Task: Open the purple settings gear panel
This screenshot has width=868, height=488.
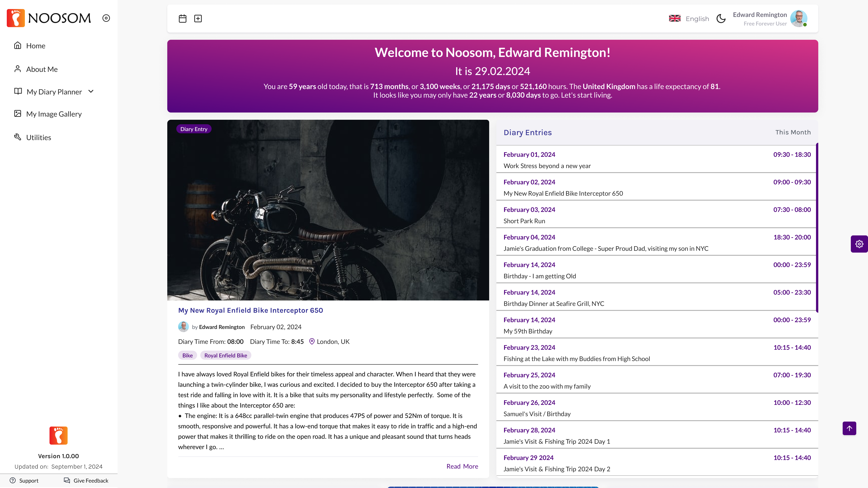Action: coord(859,244)
